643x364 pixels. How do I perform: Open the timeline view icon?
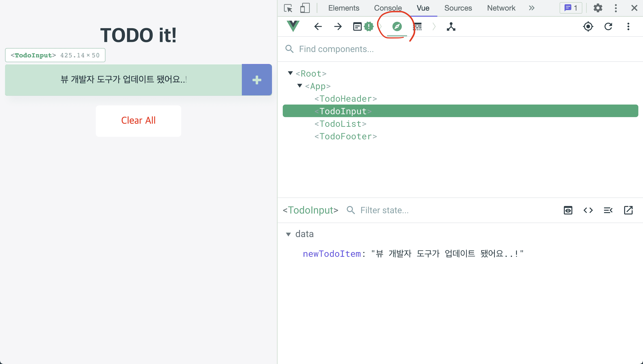417,26
